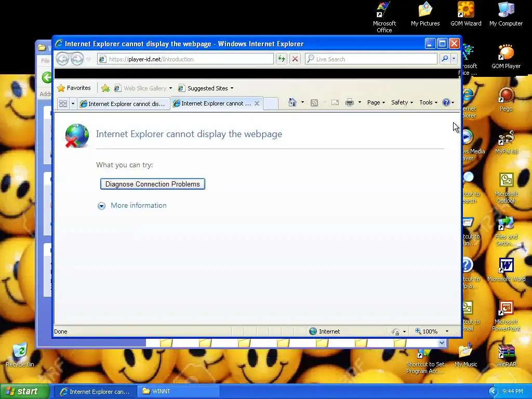Expand More information link
The width and height of the screenshot is (532, 399).
click(138, 206)
